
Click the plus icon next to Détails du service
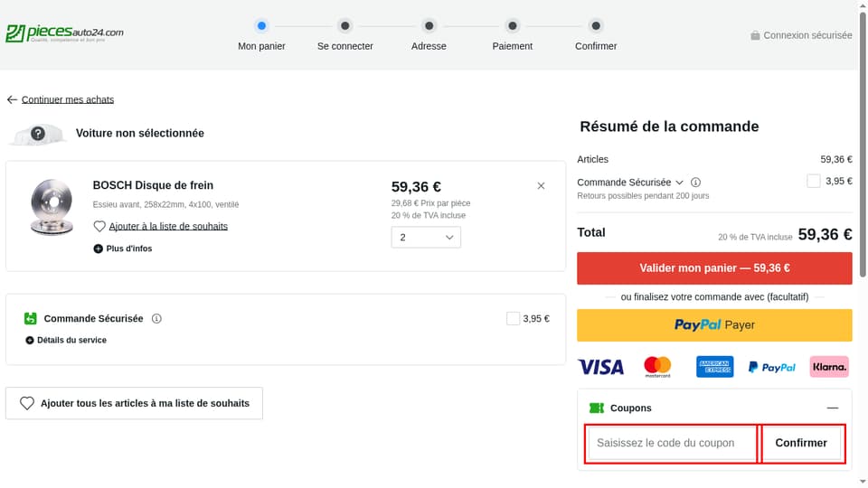(x=30, y=341)
